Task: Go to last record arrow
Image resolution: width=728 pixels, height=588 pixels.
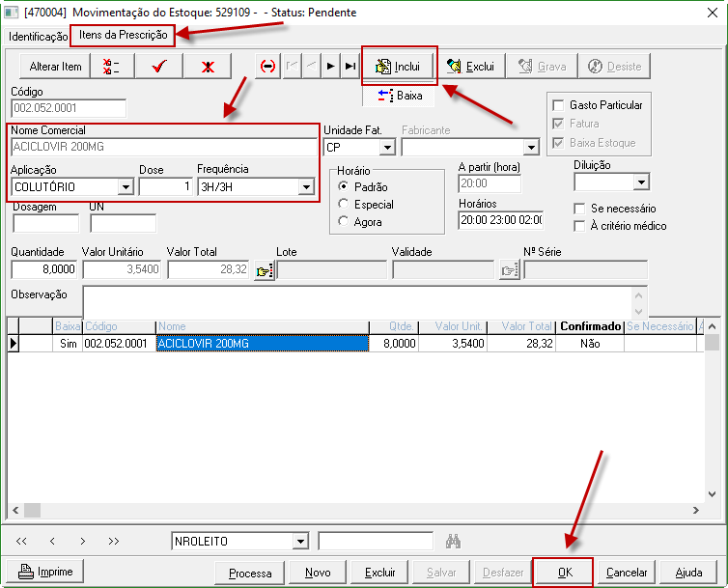Action: (350, 67)
